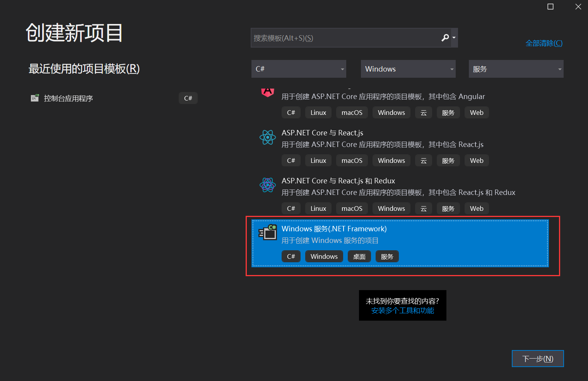The width and height of the screenshot is (588, 381).
Task: Click the React.js 和 Redux template description
Action: pyautogui.click(x=398, y=192)
